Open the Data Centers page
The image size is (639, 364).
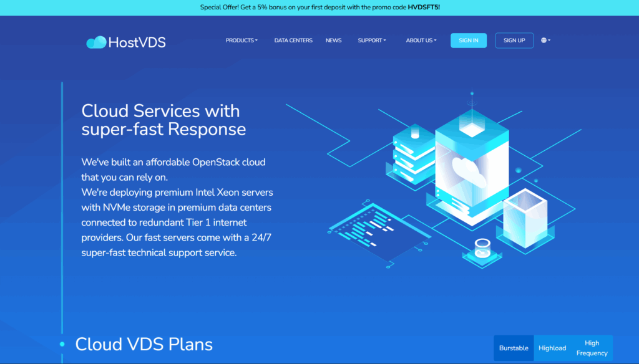click(293, 41)
